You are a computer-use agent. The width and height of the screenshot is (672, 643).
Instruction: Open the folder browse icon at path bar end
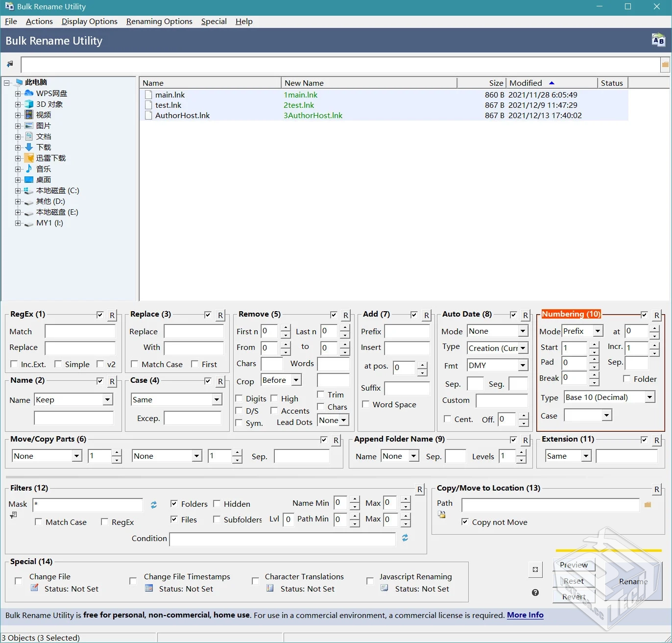tap(665, 64)
